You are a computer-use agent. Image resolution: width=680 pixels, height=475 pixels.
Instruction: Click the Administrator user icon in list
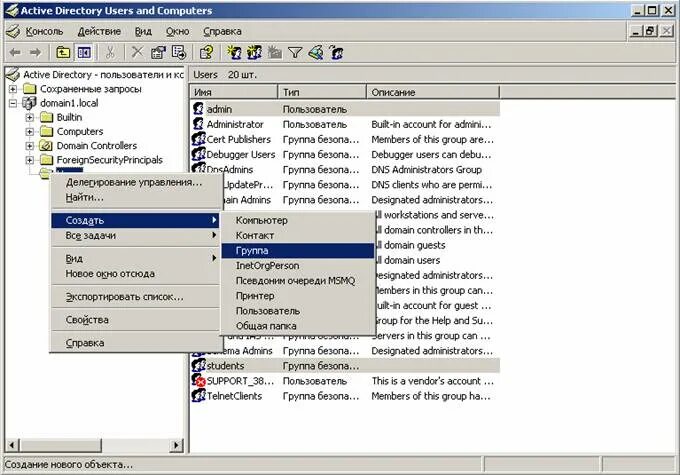coord(198,124)
